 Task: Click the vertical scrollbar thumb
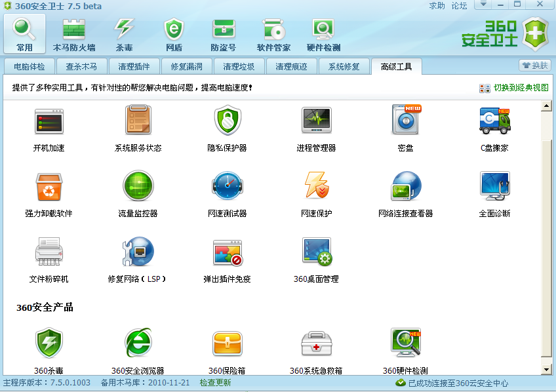(x=546, y=248)
